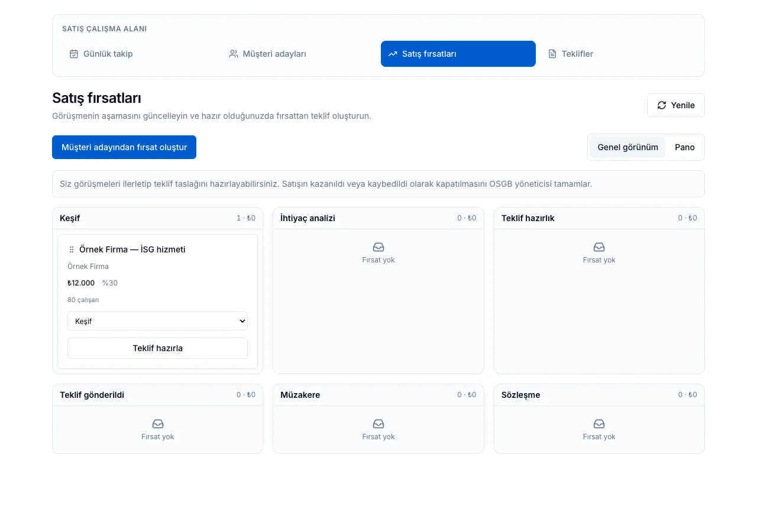
Task: Click the empty inbox icon under Teklif gönderildi
Action: click(158, 424)
